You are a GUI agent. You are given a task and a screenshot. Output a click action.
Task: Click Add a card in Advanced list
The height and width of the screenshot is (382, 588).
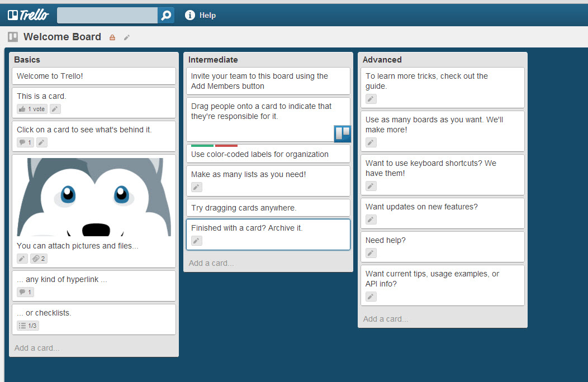tap(386, 319)
